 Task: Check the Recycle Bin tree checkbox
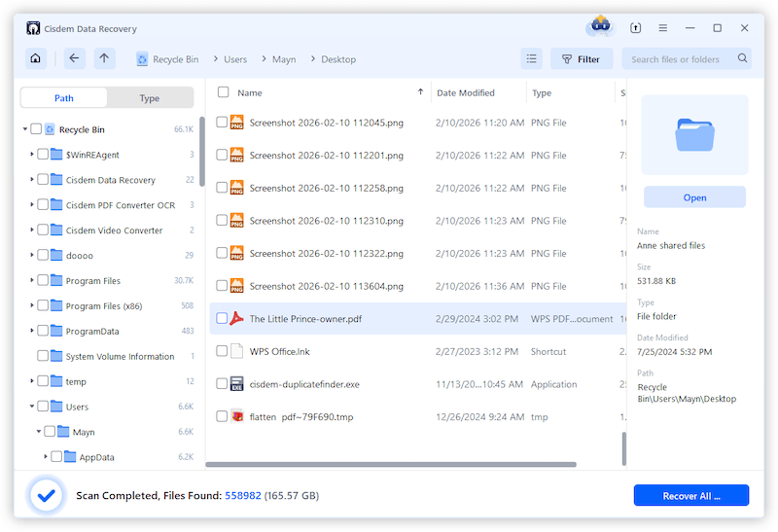(x=36, y=129)
